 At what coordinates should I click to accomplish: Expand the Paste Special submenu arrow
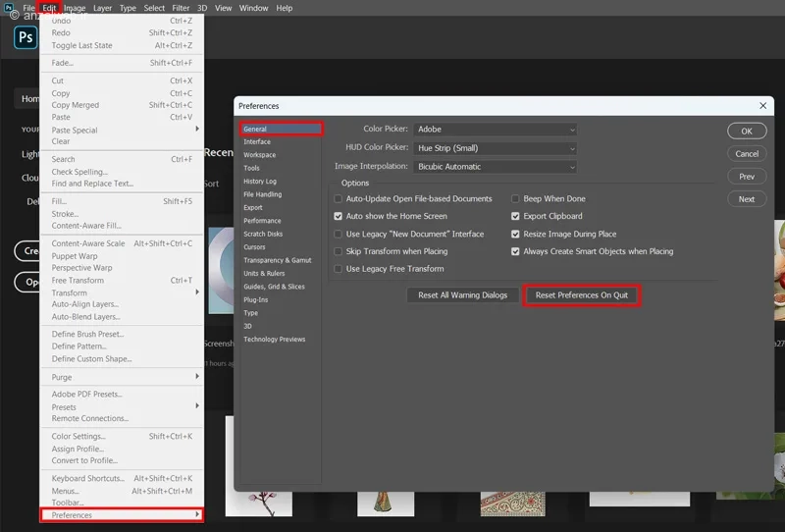coord(197,129)
